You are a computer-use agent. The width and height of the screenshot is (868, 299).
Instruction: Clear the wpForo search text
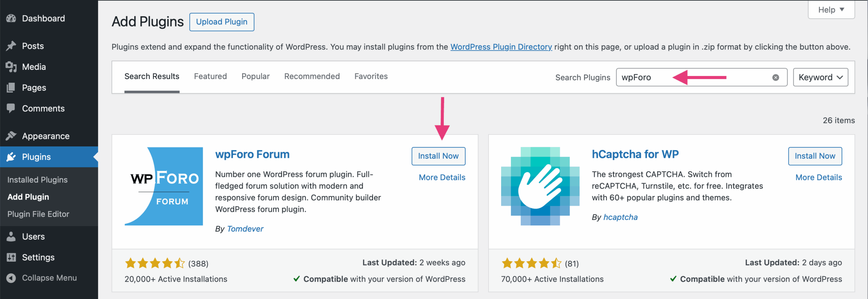[x=775, y=78]
